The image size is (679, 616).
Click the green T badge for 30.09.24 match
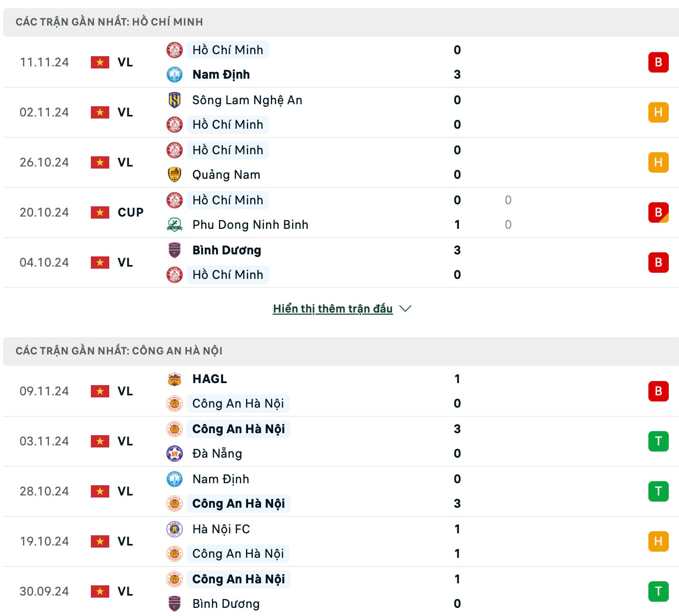[x=659, y=591]
